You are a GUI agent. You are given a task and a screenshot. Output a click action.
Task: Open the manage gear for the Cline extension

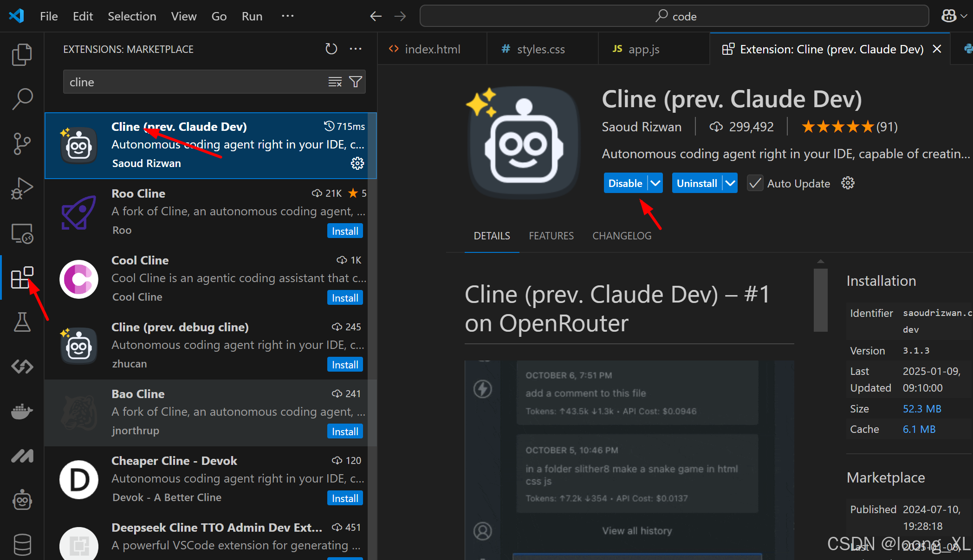point(357,163)
